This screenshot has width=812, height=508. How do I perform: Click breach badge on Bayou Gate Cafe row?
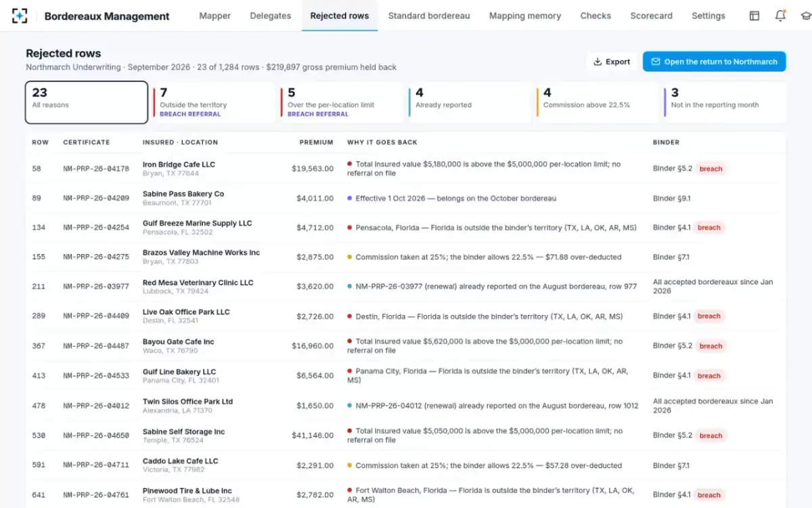(x=710, y=346)
